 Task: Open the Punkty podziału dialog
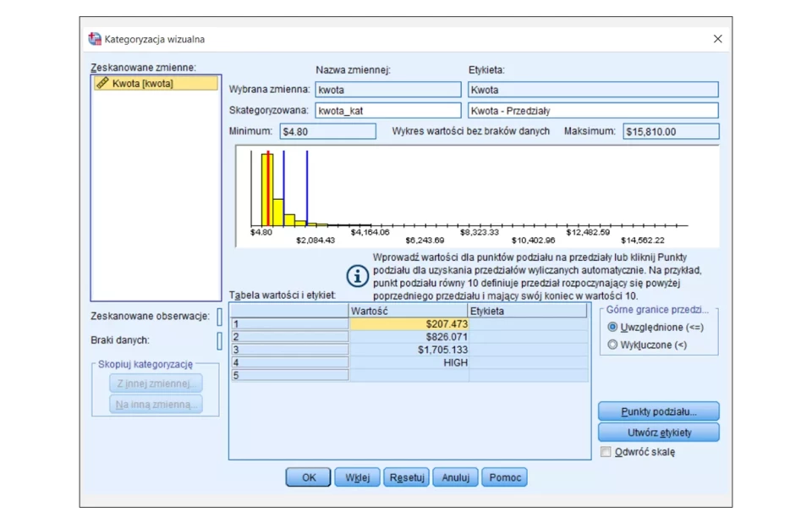pyautogui.click(x=658, y=411)
